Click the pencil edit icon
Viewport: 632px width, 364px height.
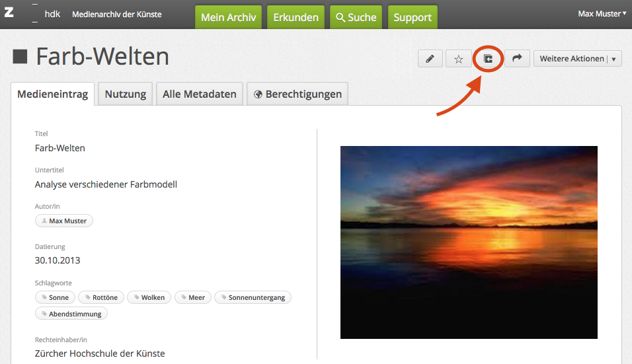click(x=430, y=59)
